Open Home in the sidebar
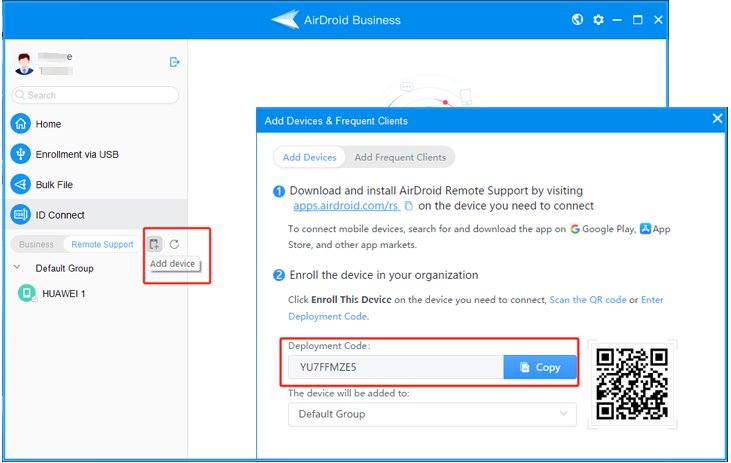Viewport: 731px width, 463px height. coord(48,124)
